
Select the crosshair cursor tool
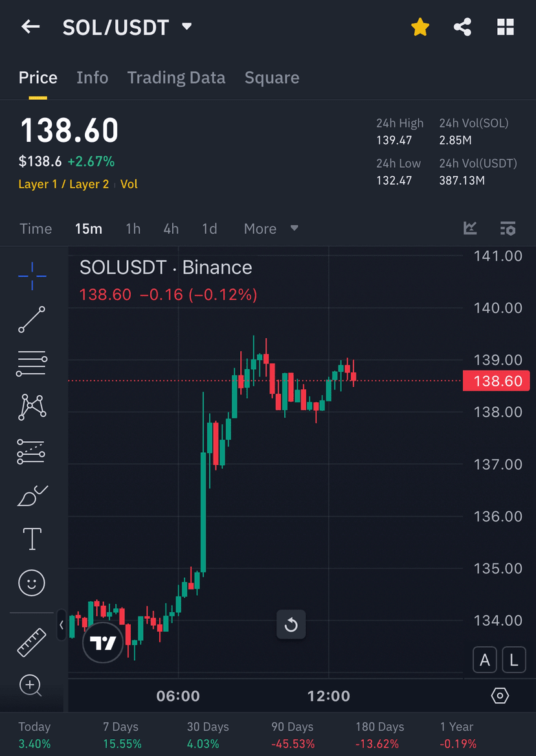point(32,276)
